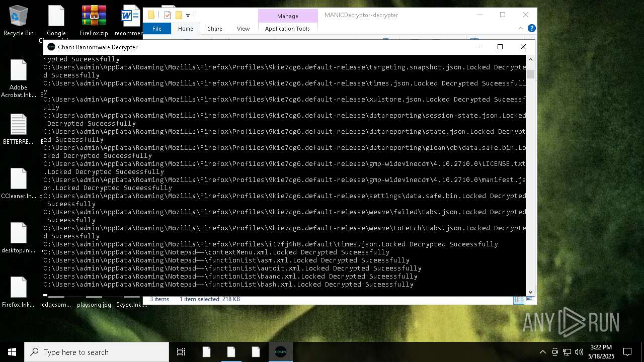Open the Windows Start menu

(12, 352)
